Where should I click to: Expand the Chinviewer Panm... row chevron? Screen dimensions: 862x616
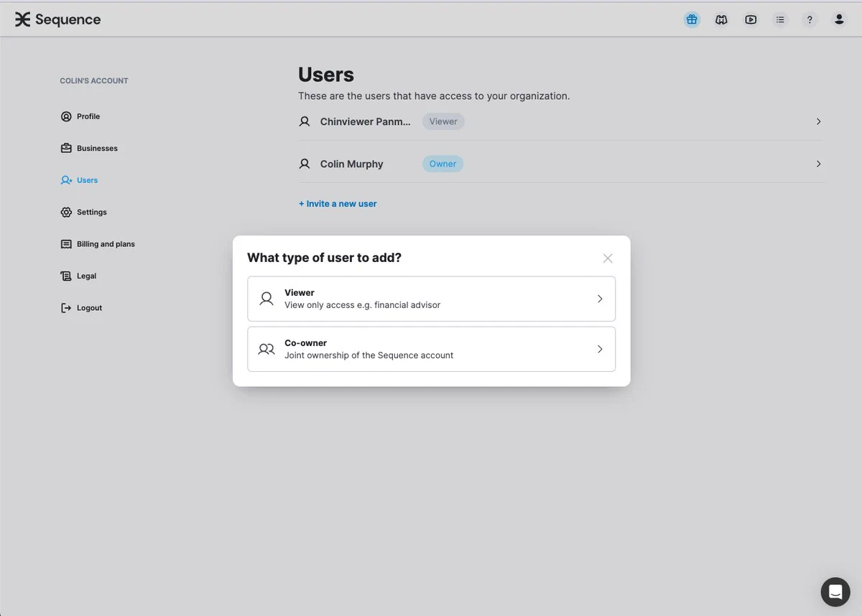click(819, 121)
